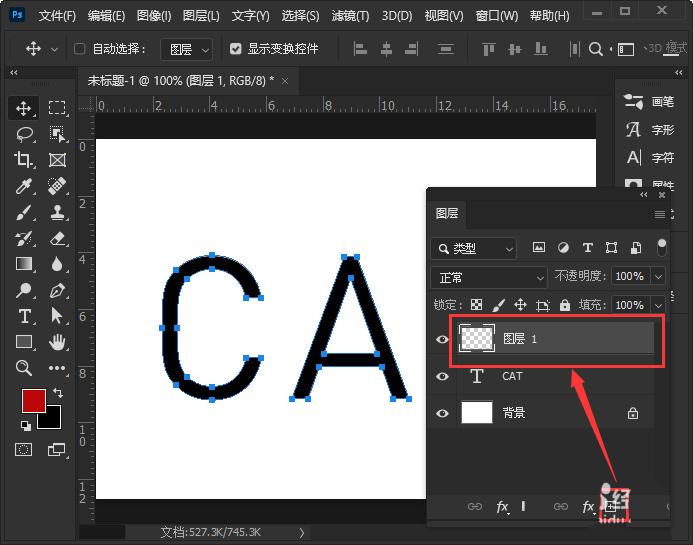
Task: Enable the 自动选择 checkbox
Action: 80,49
